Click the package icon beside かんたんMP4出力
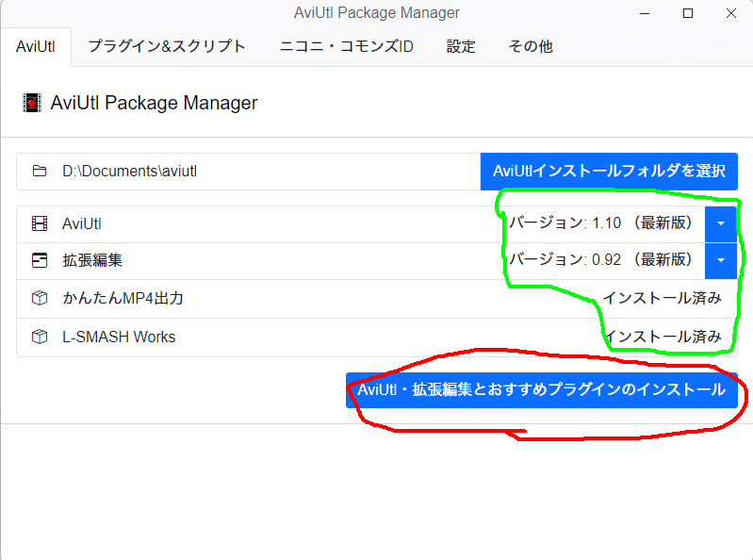Viewport: 753px width, 560px height. coord(40,298)
